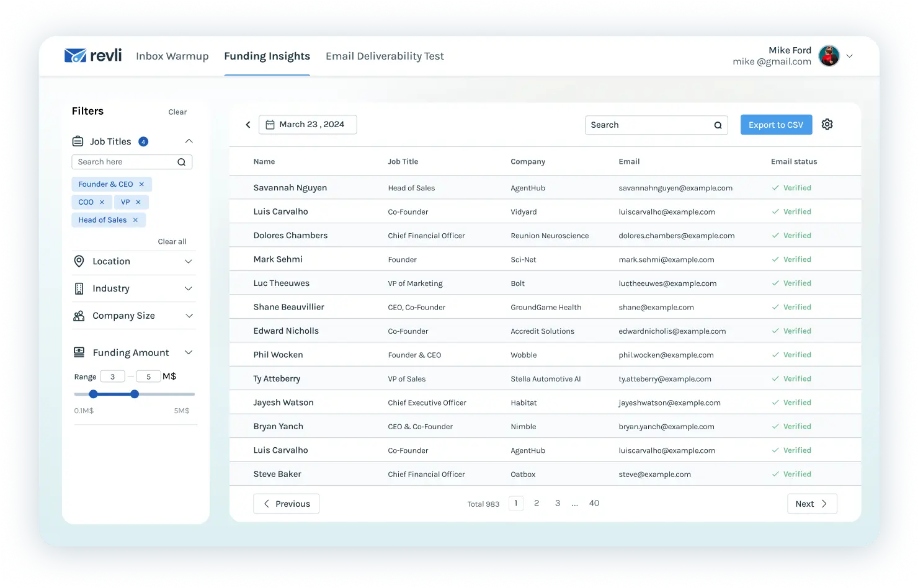This screenshot has width=918, height=588.
Task: Click the Export to CSV button
Action: click(x=776, y=125)
